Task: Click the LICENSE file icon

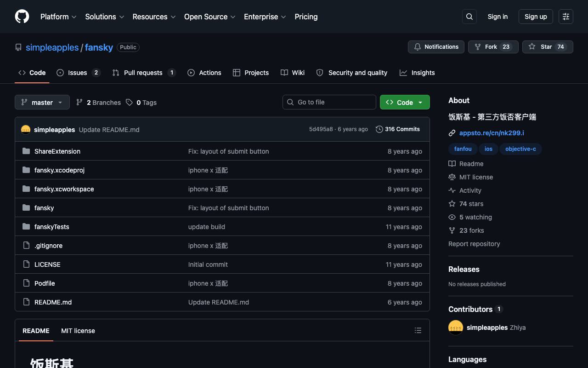Action: click(26, 264)
